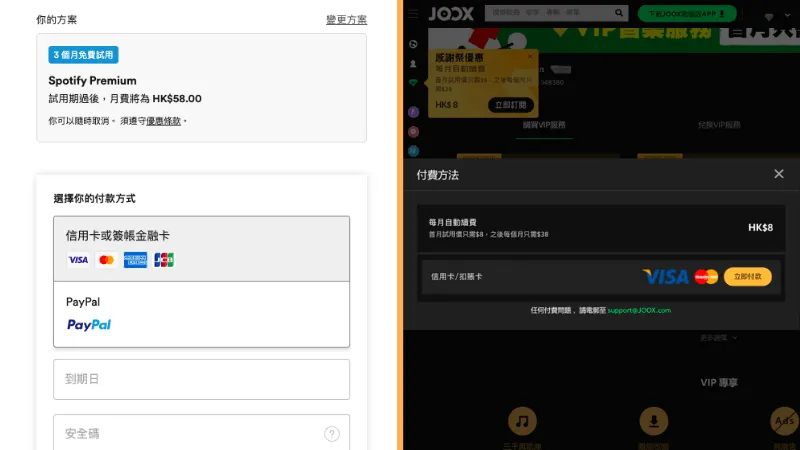This screenshot has height=450, width=800.
Task: Open the security code help question mark
Action: (332, 434)
